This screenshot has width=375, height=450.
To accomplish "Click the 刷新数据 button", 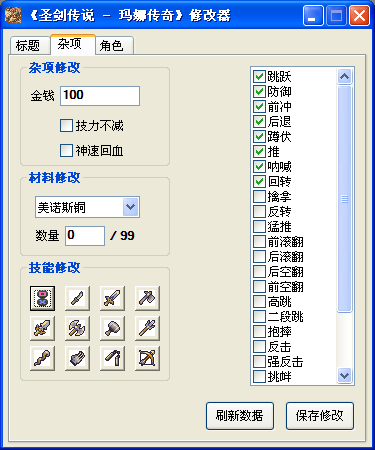I will [x=240, y=416].
